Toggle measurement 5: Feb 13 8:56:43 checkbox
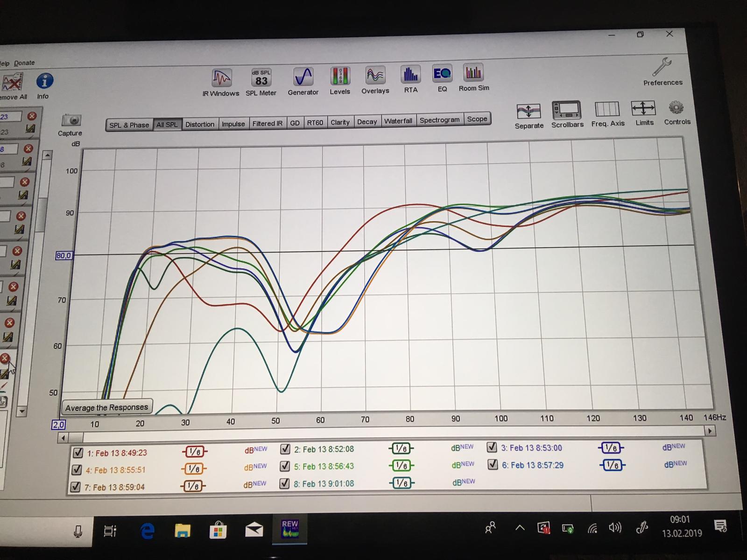The width and height of the screenshot is (747, 560). point(285,466)
